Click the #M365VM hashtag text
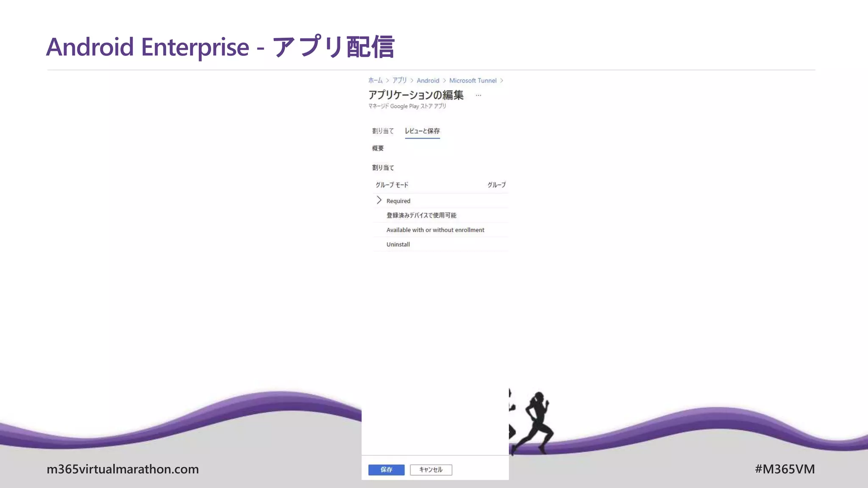 coord(785,469)
